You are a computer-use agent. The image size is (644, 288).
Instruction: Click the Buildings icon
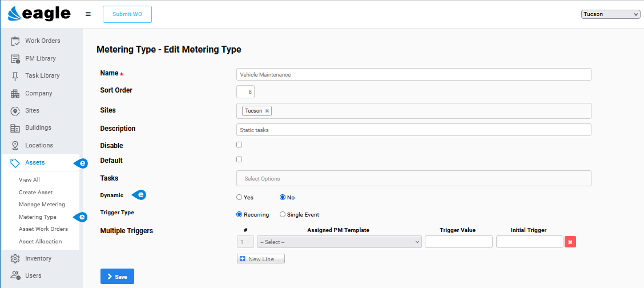point(15,128)
